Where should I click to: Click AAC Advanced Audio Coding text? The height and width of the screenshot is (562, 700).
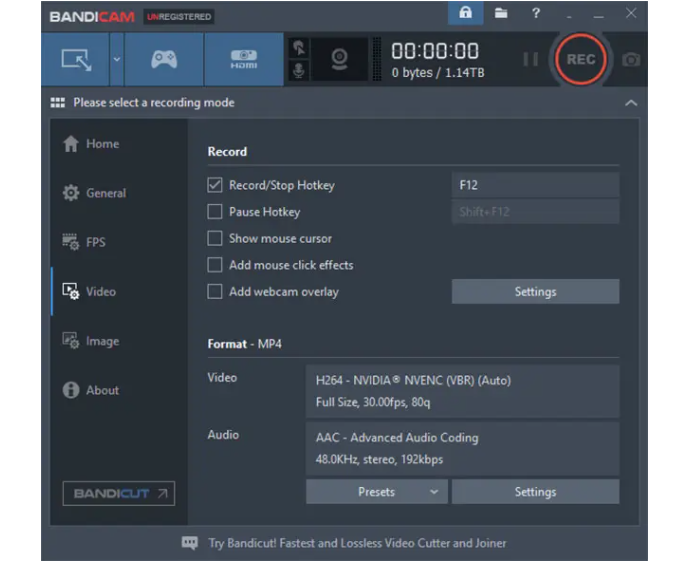coord(397,438)
